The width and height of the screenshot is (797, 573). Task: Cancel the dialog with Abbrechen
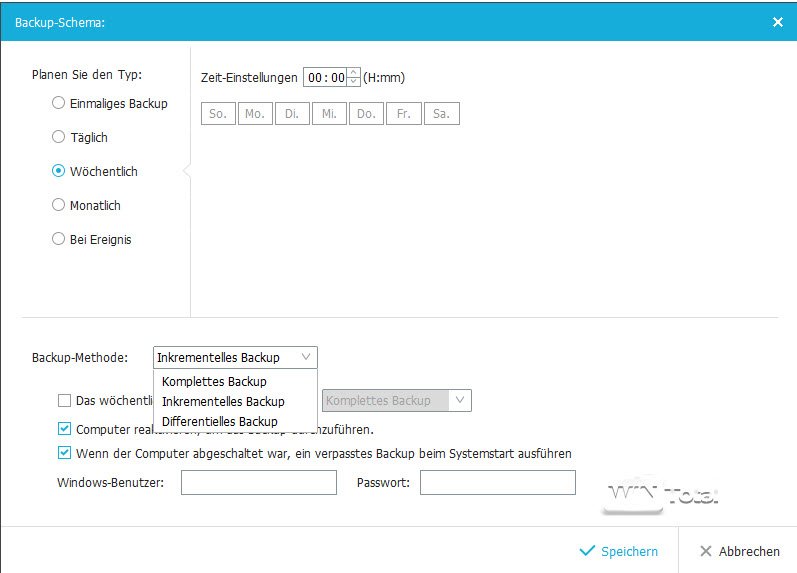[x=739, y=551]
